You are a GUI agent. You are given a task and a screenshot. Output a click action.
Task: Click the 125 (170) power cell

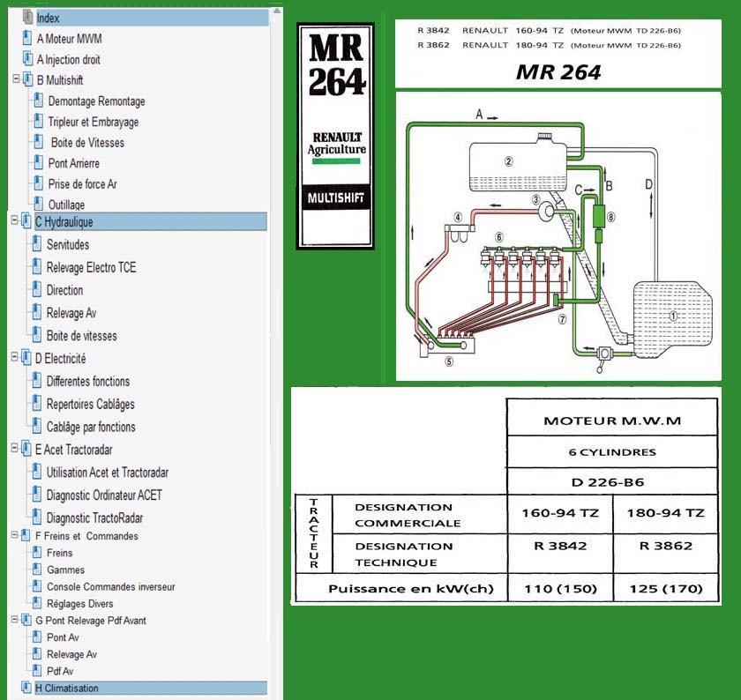click(x=665, y=589)
